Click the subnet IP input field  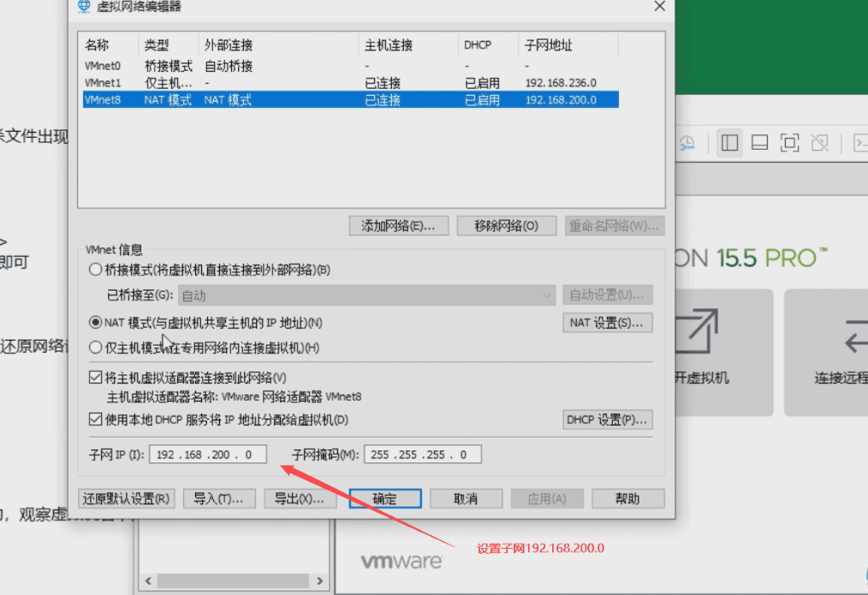click(x=208, y=455)
